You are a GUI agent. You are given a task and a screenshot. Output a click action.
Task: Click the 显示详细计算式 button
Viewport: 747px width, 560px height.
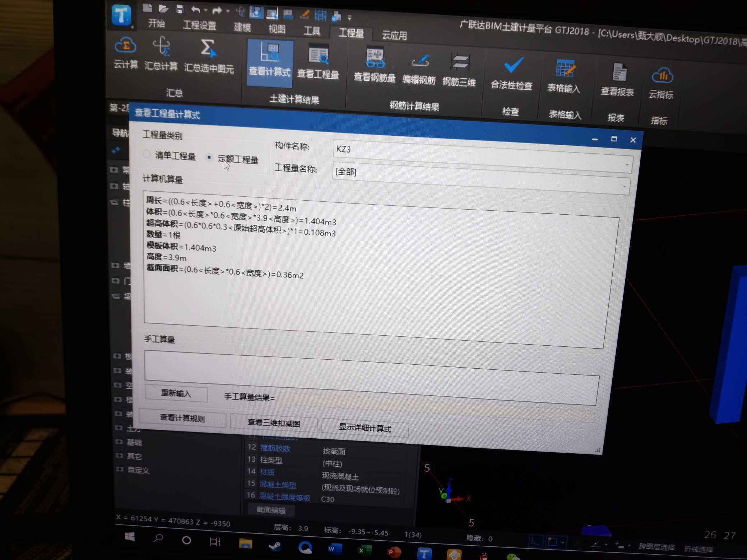coord(365,428)
